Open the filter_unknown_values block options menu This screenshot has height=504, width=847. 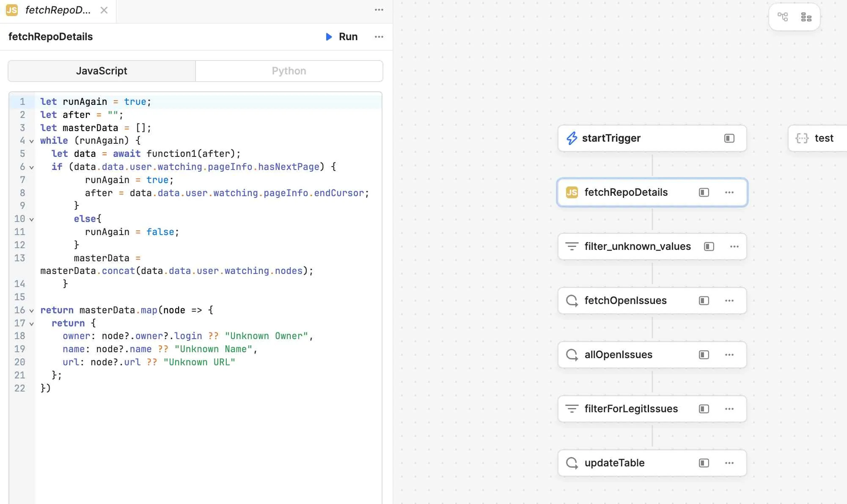click(x=734, y=247)
